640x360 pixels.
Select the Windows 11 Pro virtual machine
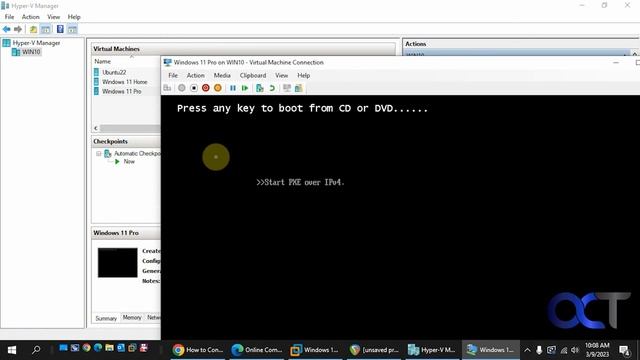tap(118, 91)
